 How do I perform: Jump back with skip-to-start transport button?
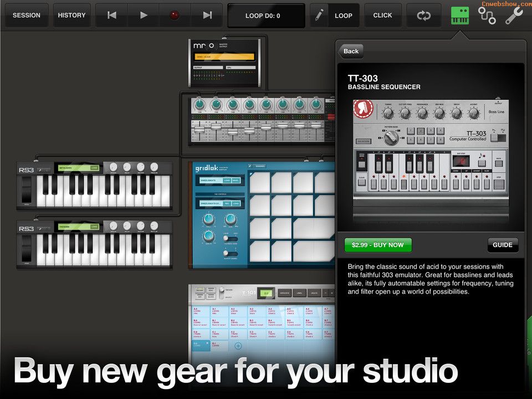coord(111,16)
